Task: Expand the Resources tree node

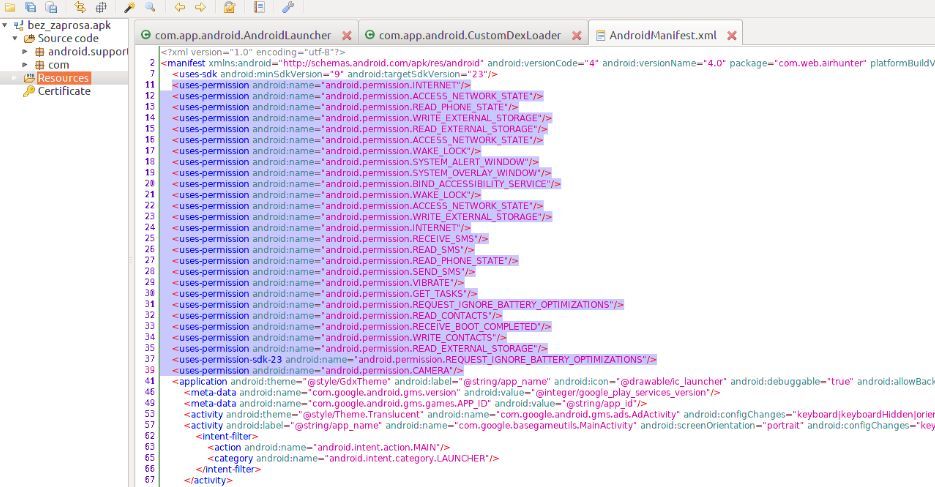Action: pyautogui.click(x=15, y=78)
